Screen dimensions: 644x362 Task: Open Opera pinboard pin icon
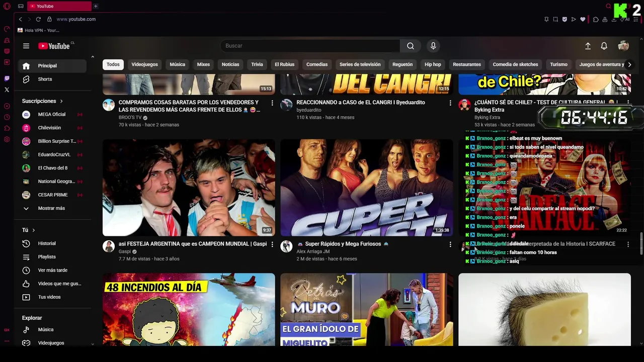point(546,19)
